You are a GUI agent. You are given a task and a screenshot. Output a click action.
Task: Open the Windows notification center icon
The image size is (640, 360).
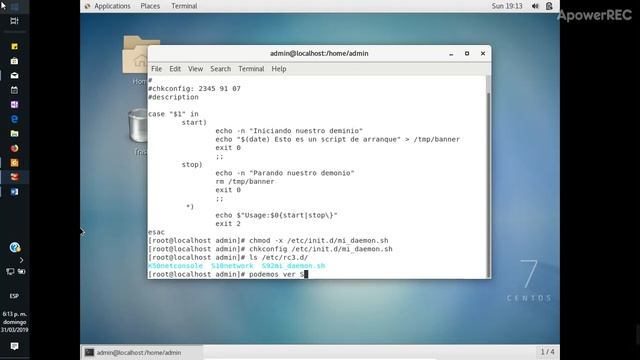[14, 346]
